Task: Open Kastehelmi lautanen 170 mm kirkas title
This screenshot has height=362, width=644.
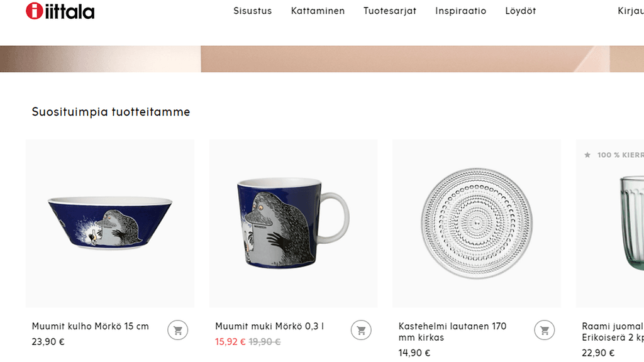Action: point(453,332)
